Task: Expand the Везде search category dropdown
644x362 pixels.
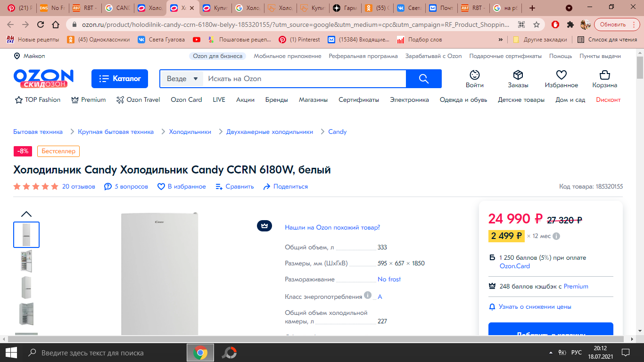Action: pos(182,79)
